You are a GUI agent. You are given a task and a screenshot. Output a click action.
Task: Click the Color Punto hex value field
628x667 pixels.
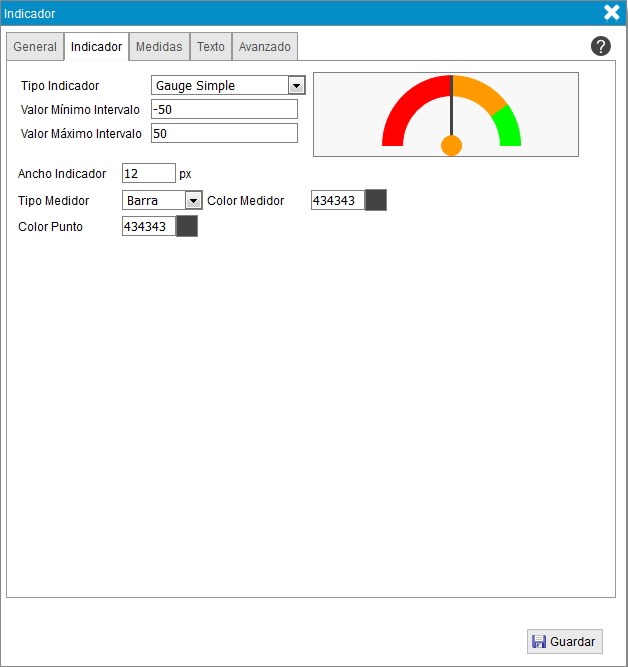(x=148, y=227)
